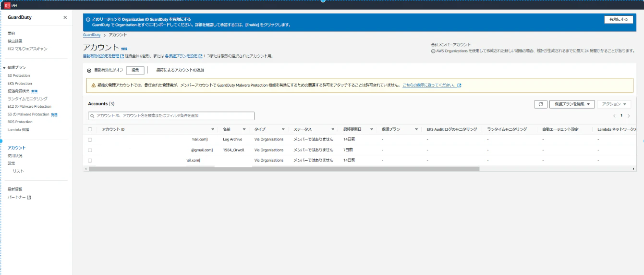Image resolution: width=644 pixels, height=275 pixels.
Task: Sort by the 保護プラン column arrow
Action: [x=416, y=129]
